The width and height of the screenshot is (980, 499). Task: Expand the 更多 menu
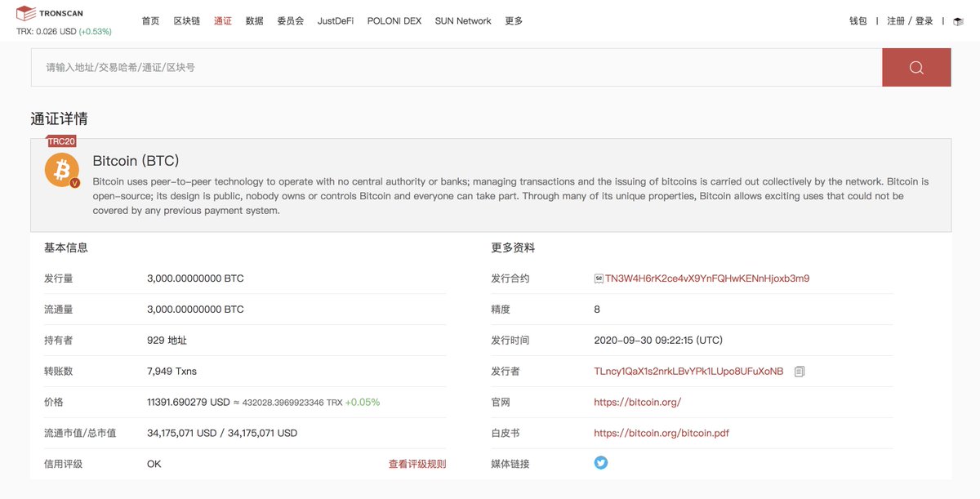(514, 21)
